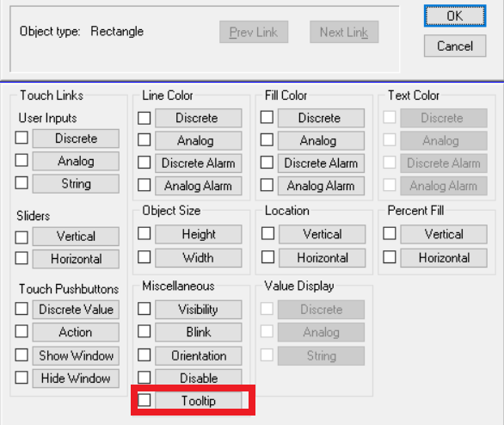Open the Line Color Discrete button
This screenshot has width=504, height=425.
199,118
